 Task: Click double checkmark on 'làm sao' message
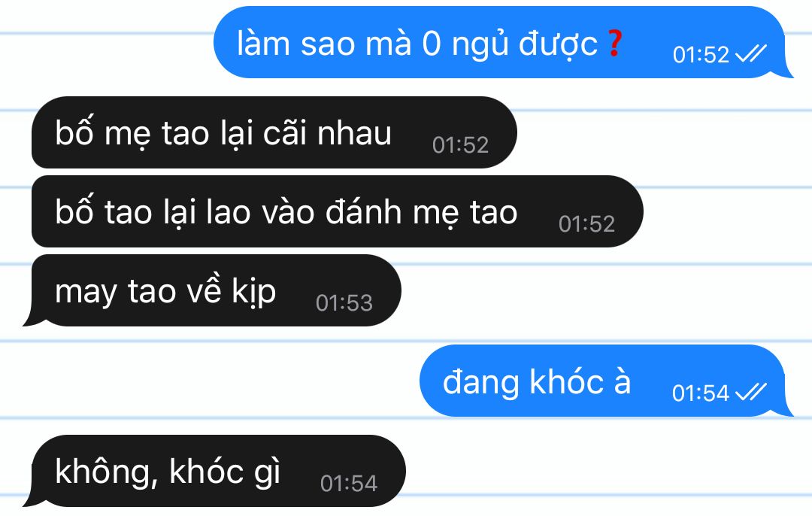click(751, 53)
